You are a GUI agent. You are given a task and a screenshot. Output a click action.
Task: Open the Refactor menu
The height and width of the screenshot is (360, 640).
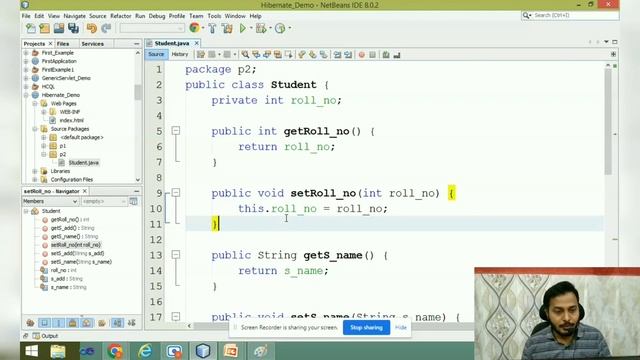[120, 16]
